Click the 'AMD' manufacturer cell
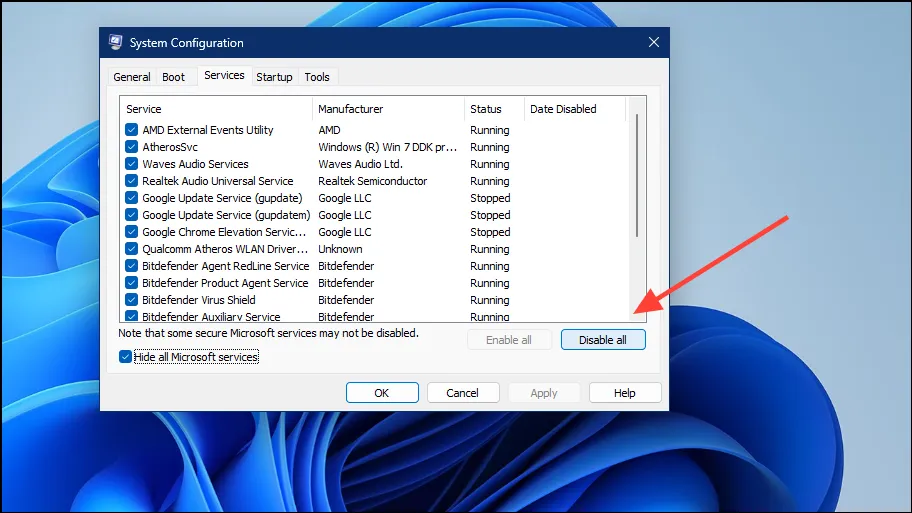The image size is (912, 513). (329, 130)
